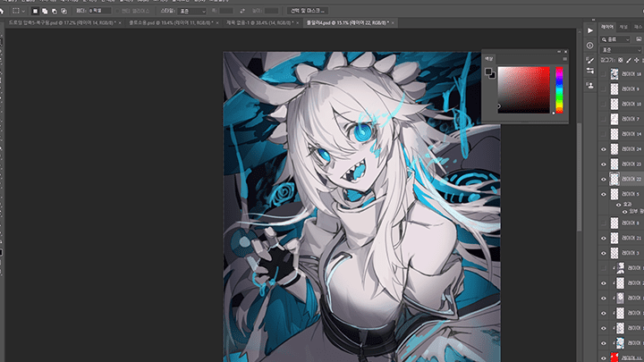Show hidden layer 레이어 7

point(604,119)
